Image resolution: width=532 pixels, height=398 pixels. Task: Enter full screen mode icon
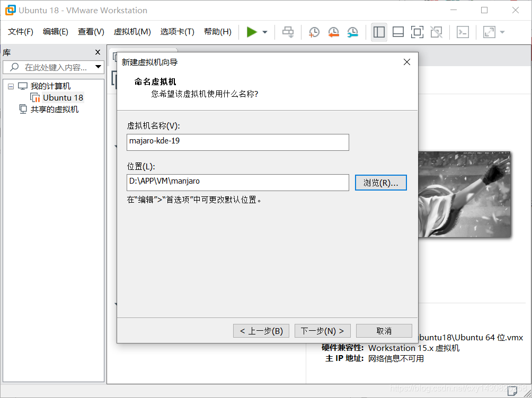coord(417,32)
